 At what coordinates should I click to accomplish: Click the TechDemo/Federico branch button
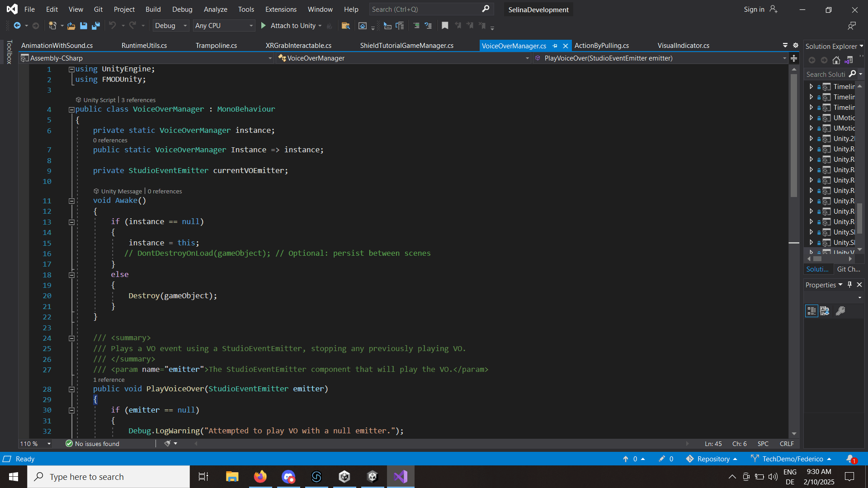tap(792, 459)
